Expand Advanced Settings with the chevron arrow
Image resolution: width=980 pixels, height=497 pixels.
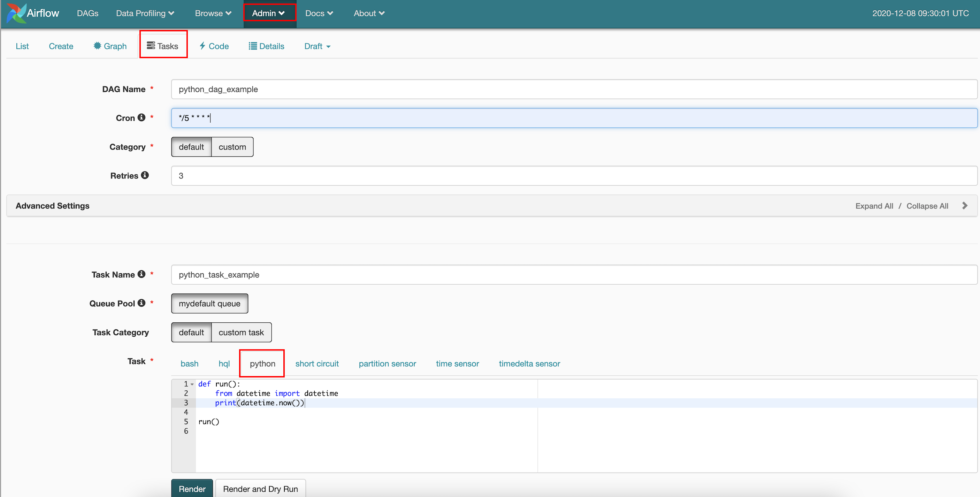(x=964, y=206)
